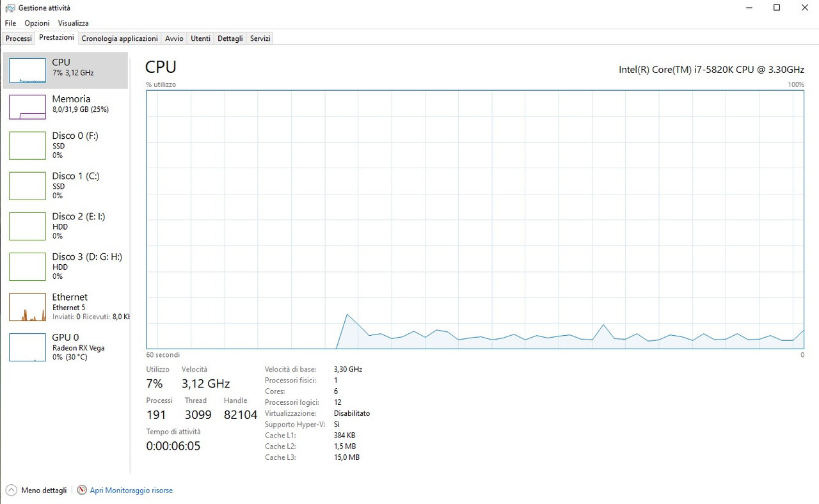Image resolution: width=819 pixels, height=504 pixels.
Task: Click the Resource Monitor icon
Action: [x=82, y=490]
